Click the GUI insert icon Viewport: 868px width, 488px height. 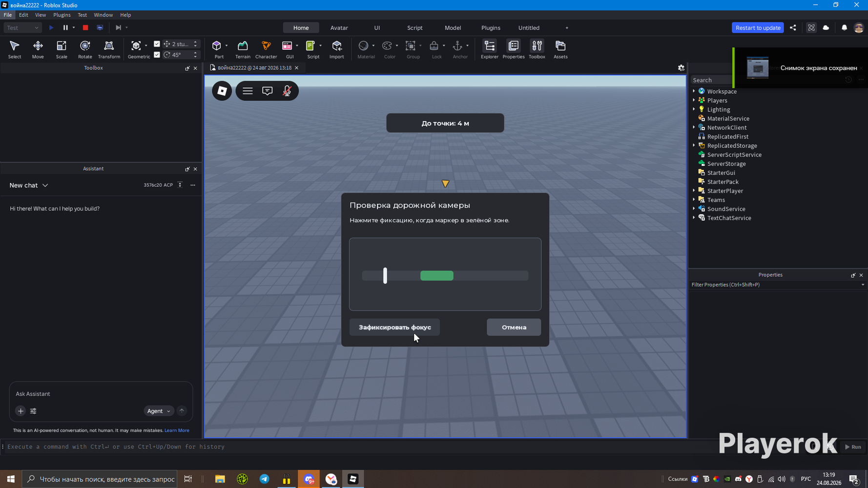point(287,46)
